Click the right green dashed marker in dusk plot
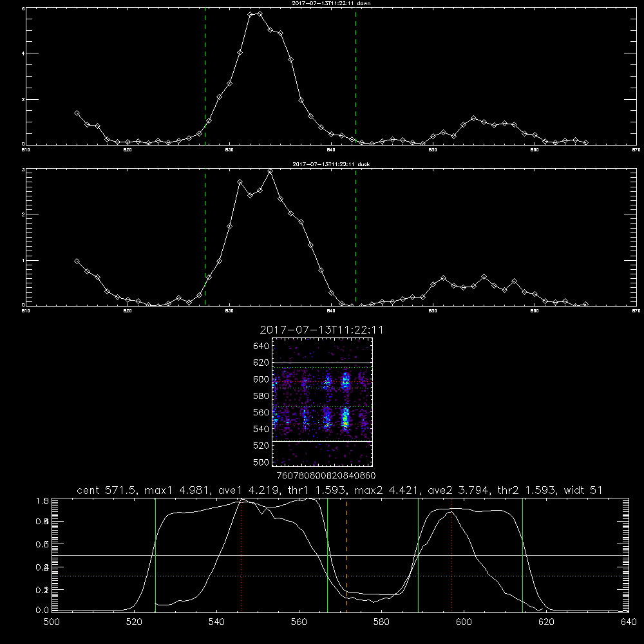The image size is (644, 644). (x=355, y=237)
